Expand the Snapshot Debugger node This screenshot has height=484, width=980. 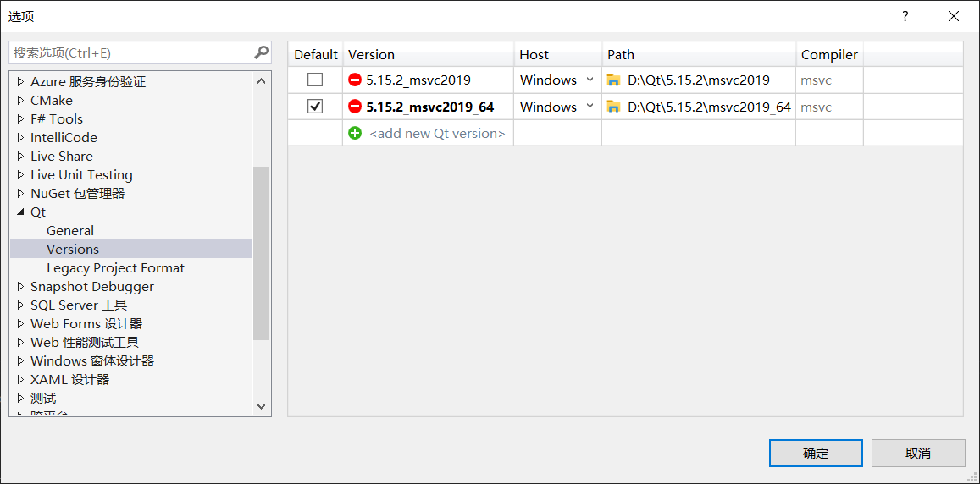tap(20, 287)
